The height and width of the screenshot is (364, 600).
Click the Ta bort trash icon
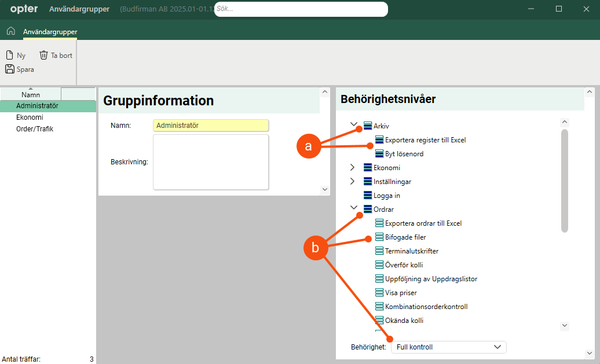pyautogui.click(x=43, y=56)
